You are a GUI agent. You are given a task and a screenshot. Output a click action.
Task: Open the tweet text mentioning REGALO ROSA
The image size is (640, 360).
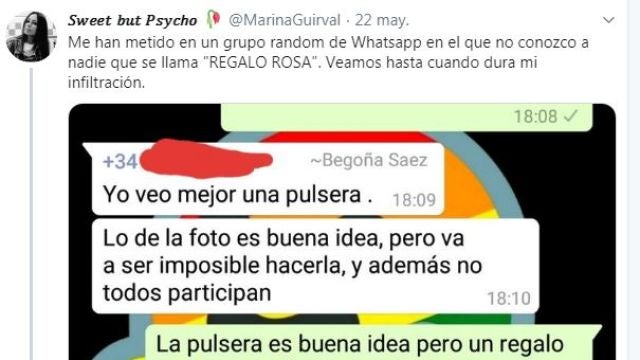328,62
